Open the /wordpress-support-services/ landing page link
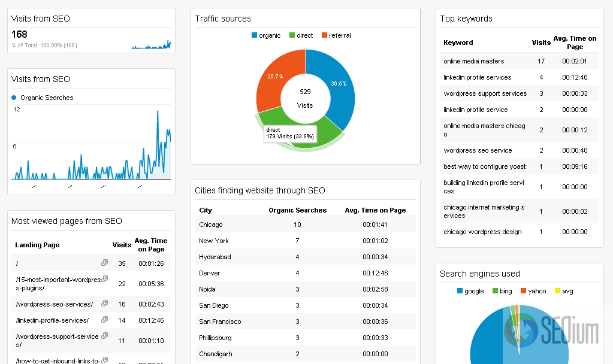 click(x=57, y=341)
